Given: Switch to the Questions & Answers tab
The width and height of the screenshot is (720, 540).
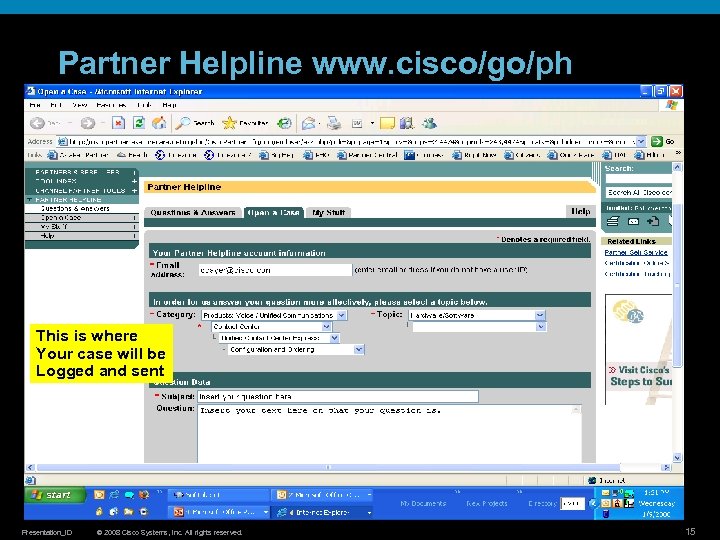Looking at the screenshot, I should pyautogui.click(x=192, y=213).
